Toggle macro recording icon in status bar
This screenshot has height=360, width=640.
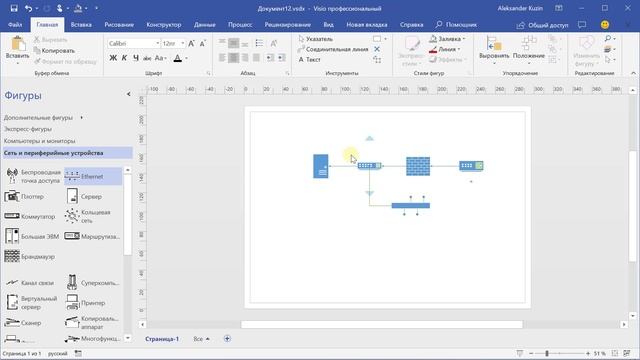78,353
